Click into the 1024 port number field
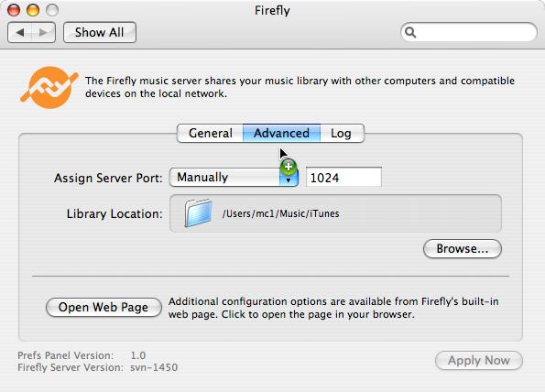 (343, 178)
